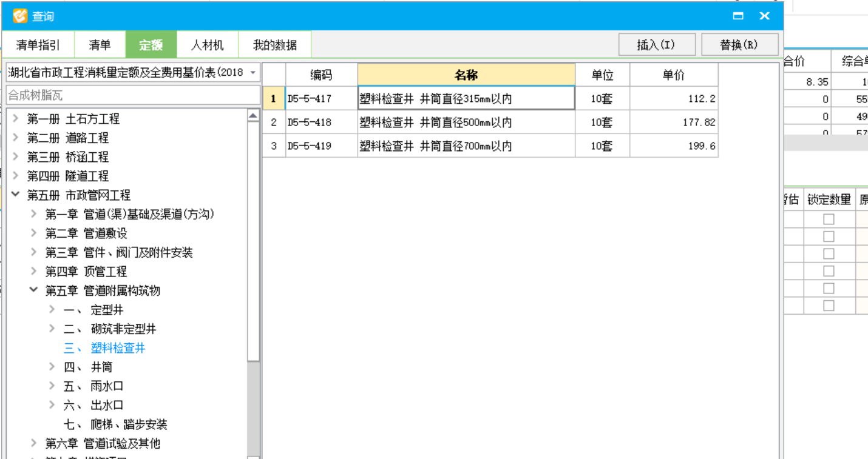Click 锁定数量 column header in background window
Image resolution: width=868 pixels, height=459 pixels.
(829, 199)
